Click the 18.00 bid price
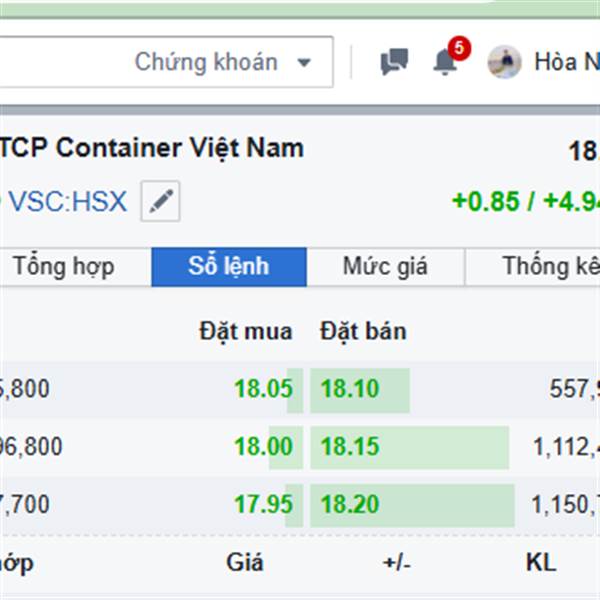The width and height of the screenshot is (600, 600). 263,447
